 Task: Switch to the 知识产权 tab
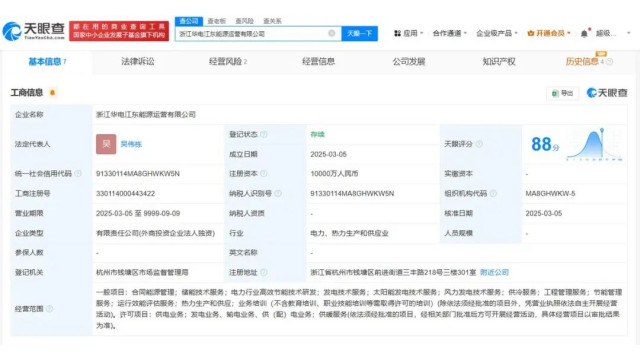pyautogui.click(x=499, y=62)
